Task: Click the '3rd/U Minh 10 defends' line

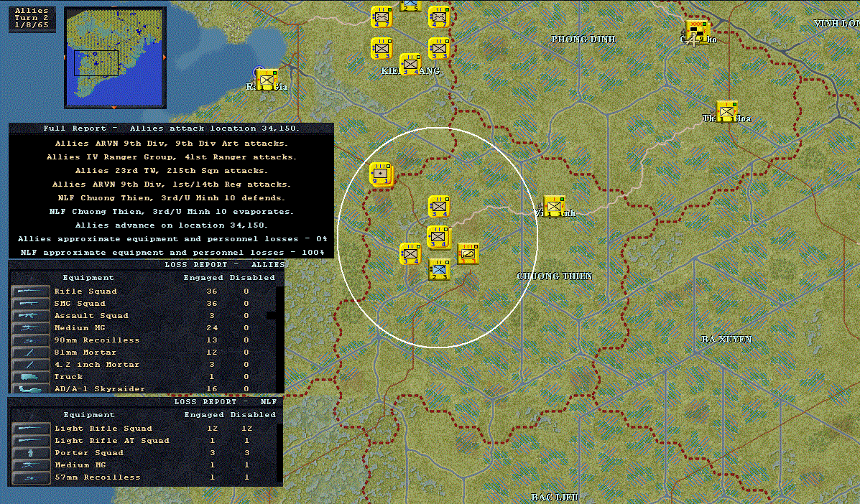Action: [171, 197]
